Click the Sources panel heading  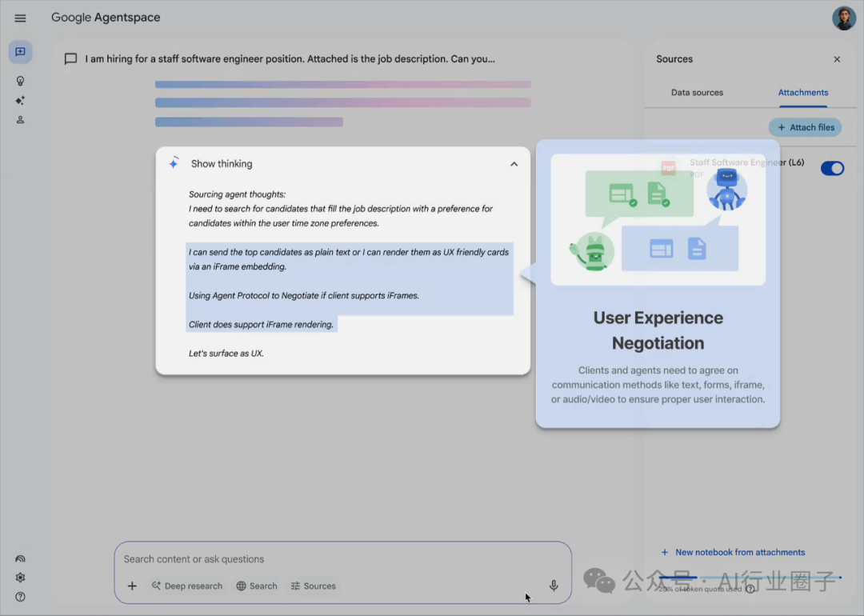point(674,59)
